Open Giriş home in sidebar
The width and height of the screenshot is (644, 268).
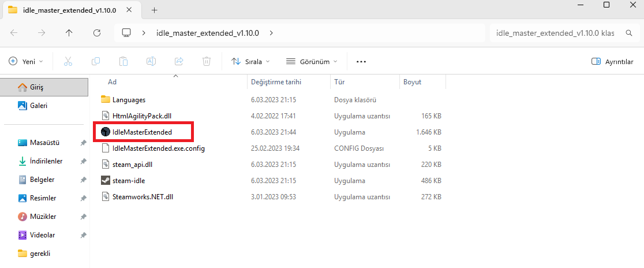click(44, 87)
